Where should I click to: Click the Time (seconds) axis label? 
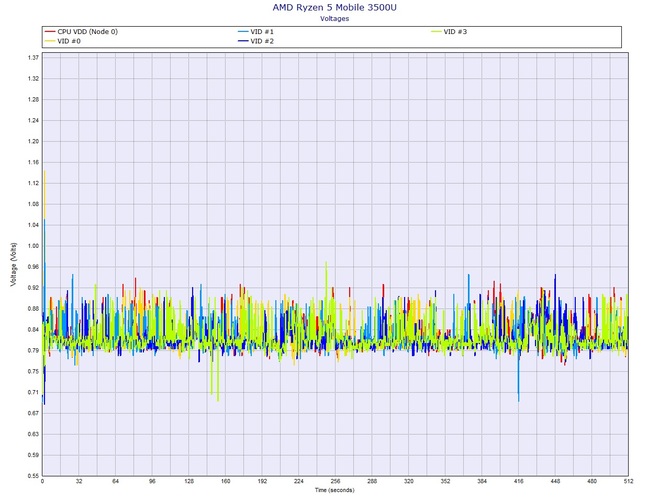(x=335, y=490)
